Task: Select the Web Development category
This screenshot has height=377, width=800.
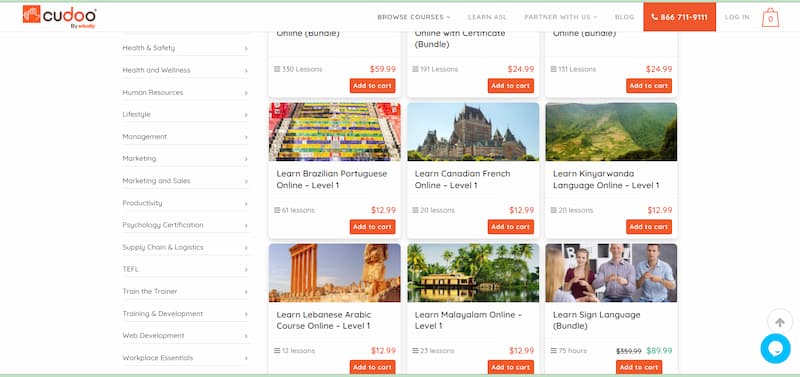Action: [186, 336]
